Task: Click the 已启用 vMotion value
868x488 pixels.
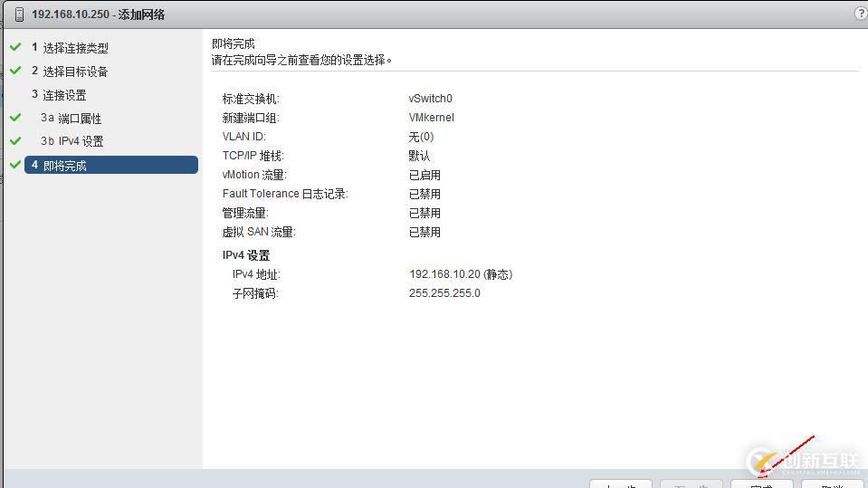Action: [424, 175]
